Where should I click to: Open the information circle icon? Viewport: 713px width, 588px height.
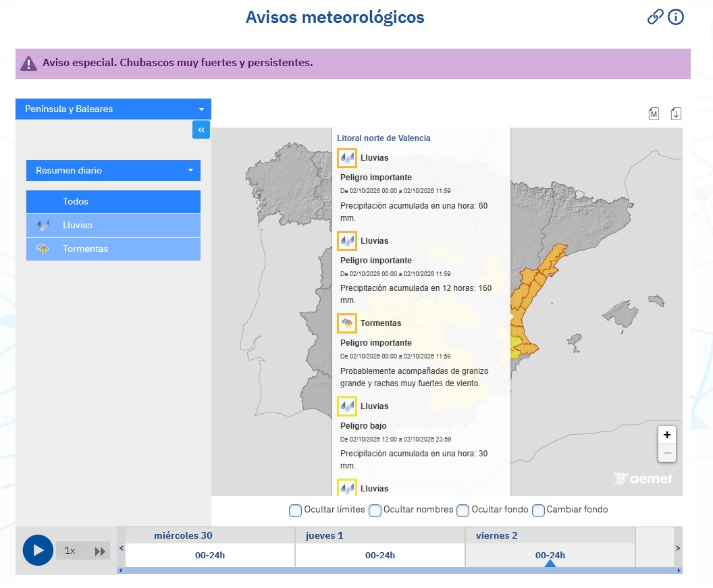pyautogui.click(x=676, y=18)
